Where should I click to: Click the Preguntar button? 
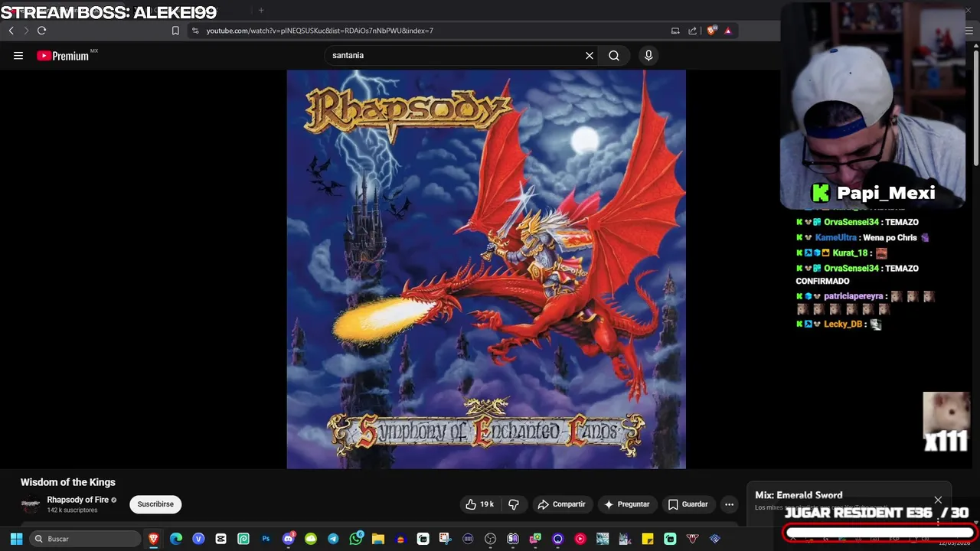[626, 504]
